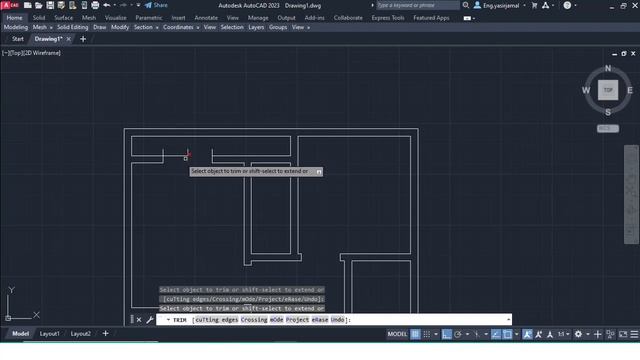Click the Annotation Monitor plus icon
The image size is (640, 360).
click(x=598, y=334)
